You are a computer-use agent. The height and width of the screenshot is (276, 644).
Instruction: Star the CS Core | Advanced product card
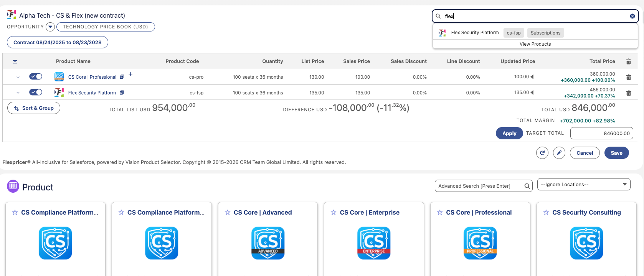(228, 212)
